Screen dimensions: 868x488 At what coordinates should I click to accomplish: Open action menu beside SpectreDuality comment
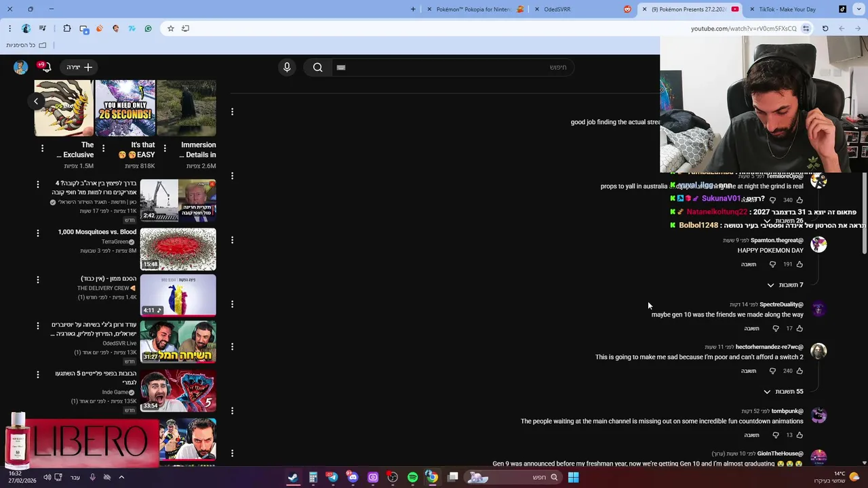(232, 304)
